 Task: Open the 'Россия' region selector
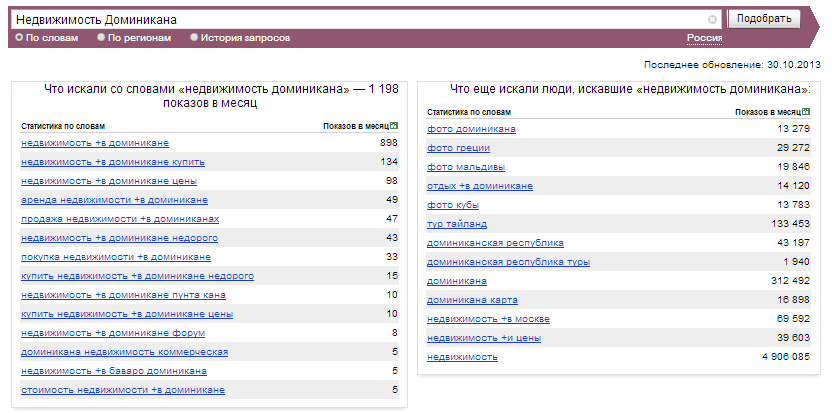704,38
